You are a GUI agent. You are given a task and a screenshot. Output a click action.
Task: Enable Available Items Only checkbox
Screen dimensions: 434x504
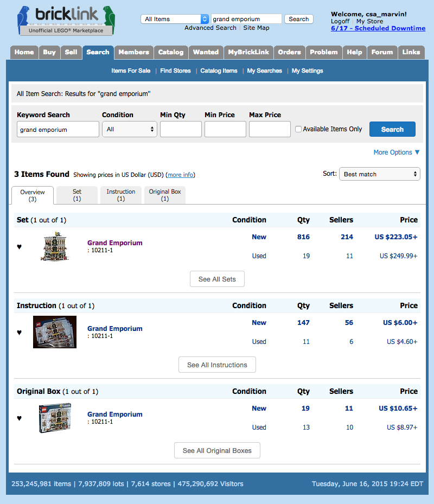[x=298, y=129]
